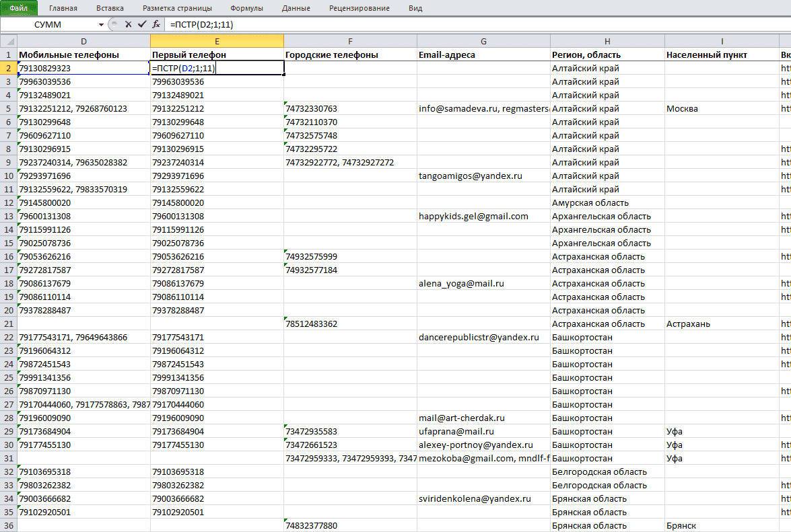Select column D header

click(x=83, y=41)
